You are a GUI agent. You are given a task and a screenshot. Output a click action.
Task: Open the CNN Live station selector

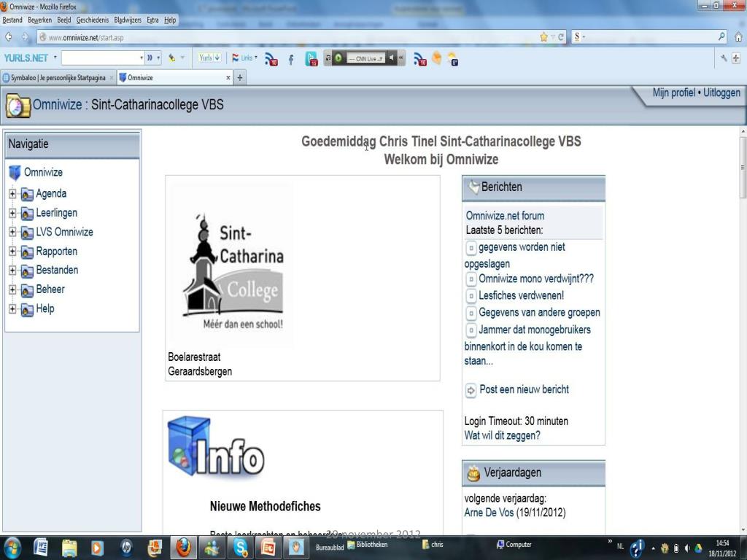[x=365, y=58]
